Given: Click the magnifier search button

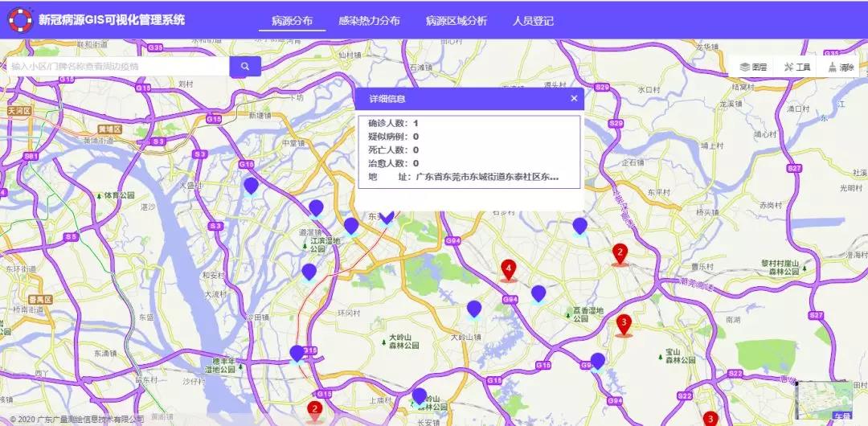Looking at the screenshot, I should (245, 67).
